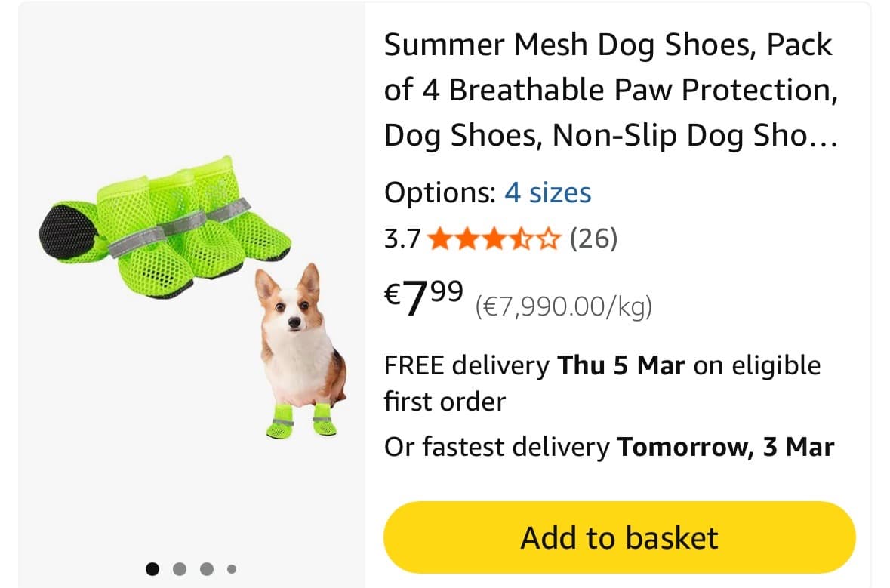Switch to the second image dot
Screen dimensions: 890x588
pyautogui.click(x=180, y=568)
